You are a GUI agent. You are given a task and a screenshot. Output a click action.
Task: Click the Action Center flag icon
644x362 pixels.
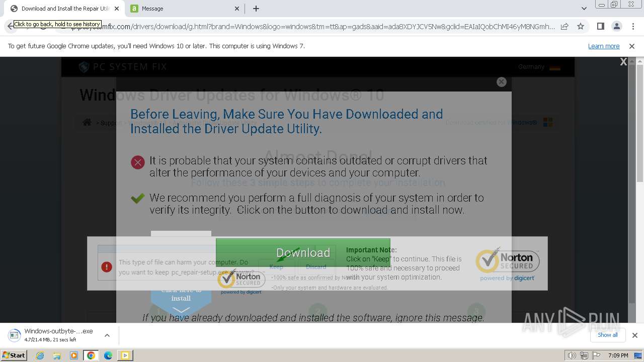tap(596, 355)
